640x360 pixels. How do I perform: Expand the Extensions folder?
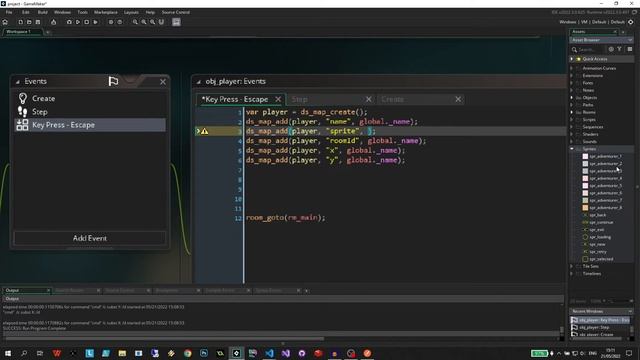pyautogui.click(x=571, y=76)
